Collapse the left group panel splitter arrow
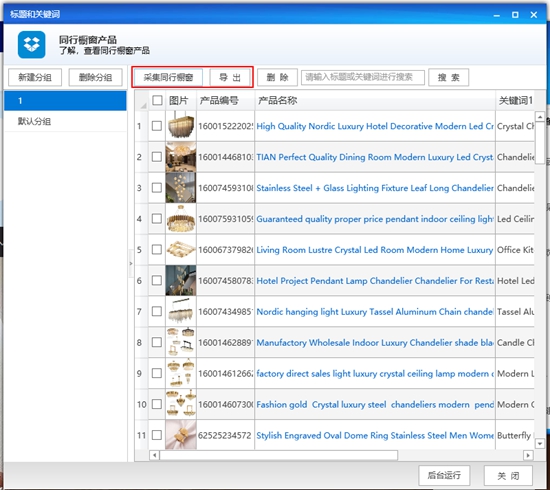 point(131,263)
